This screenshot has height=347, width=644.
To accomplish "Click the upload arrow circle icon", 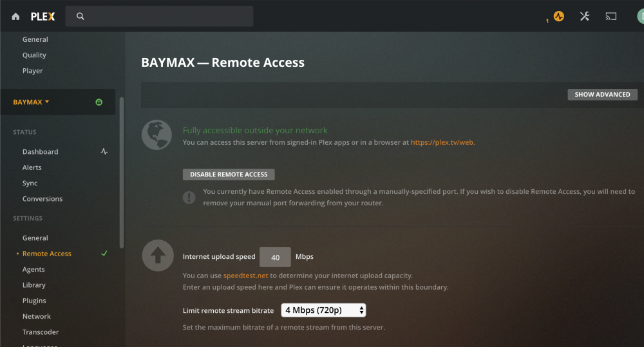I will click(x=158, y=256).
